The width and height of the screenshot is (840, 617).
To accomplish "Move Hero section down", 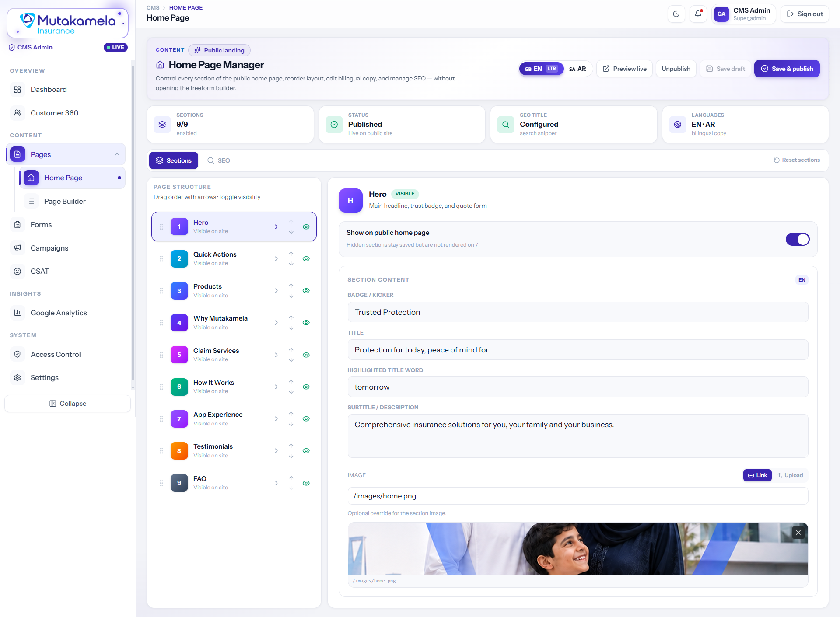I will tap(291, 232).
